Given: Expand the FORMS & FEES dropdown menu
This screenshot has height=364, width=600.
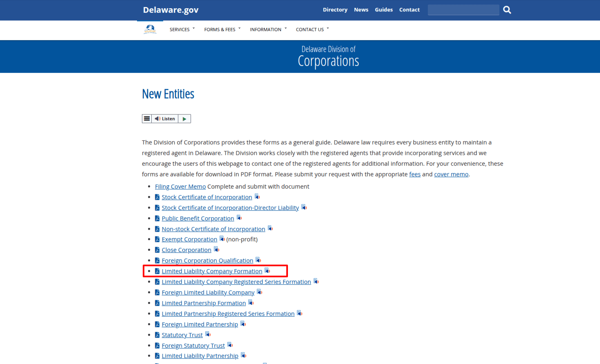Looking at the screenshot, I should point(222,29).
